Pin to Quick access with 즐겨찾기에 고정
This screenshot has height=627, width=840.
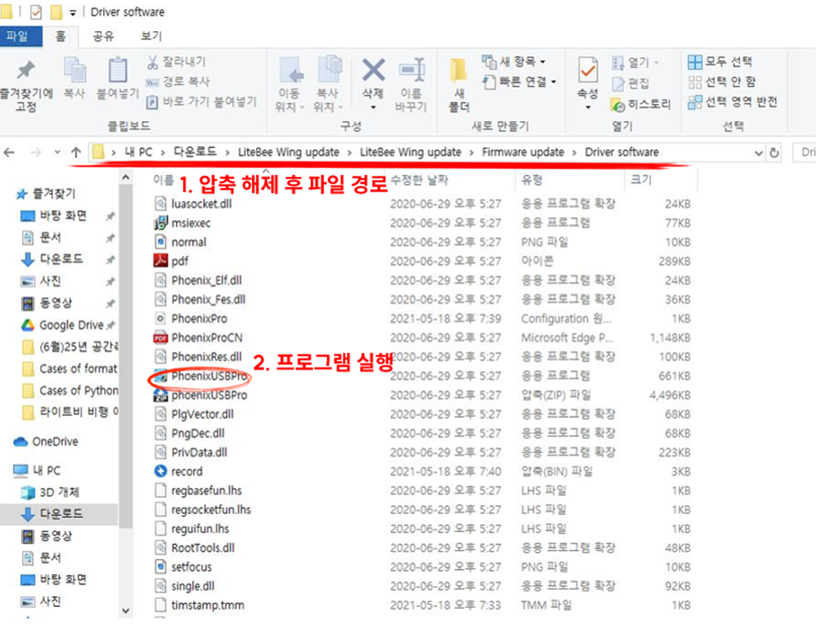[26, 86]
